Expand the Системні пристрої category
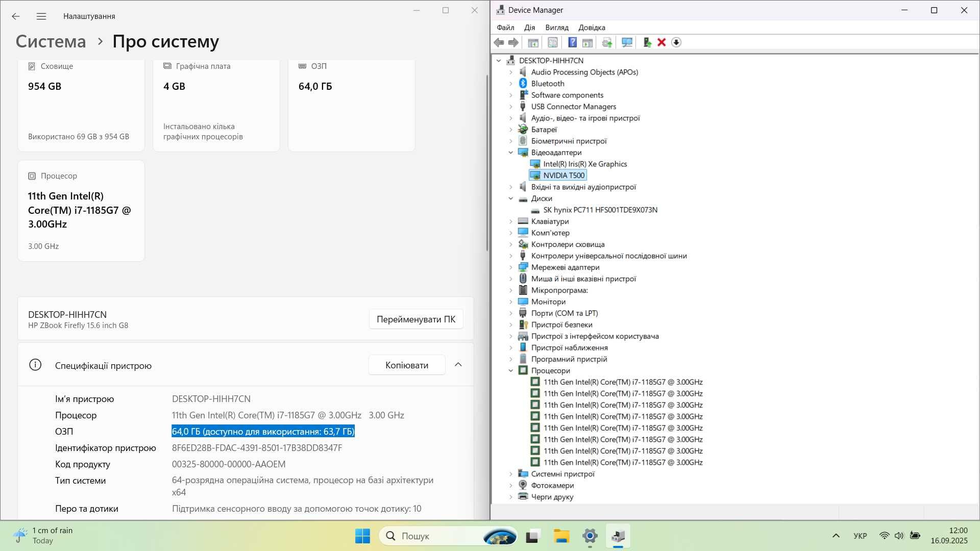Viewport: 980px width, 551px height. click(x=511, y=474)
